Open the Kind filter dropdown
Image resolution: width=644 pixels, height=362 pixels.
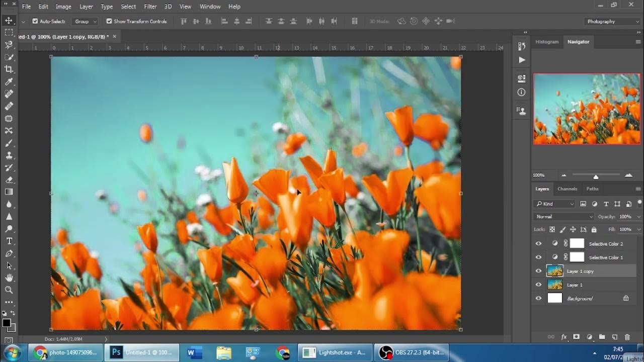[x=554, y=204]
